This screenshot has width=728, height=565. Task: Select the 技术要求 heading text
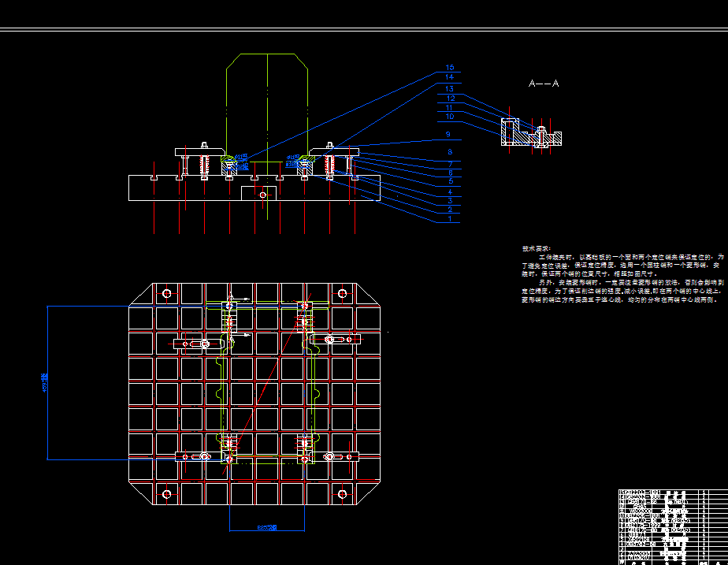tap(537, 249)
